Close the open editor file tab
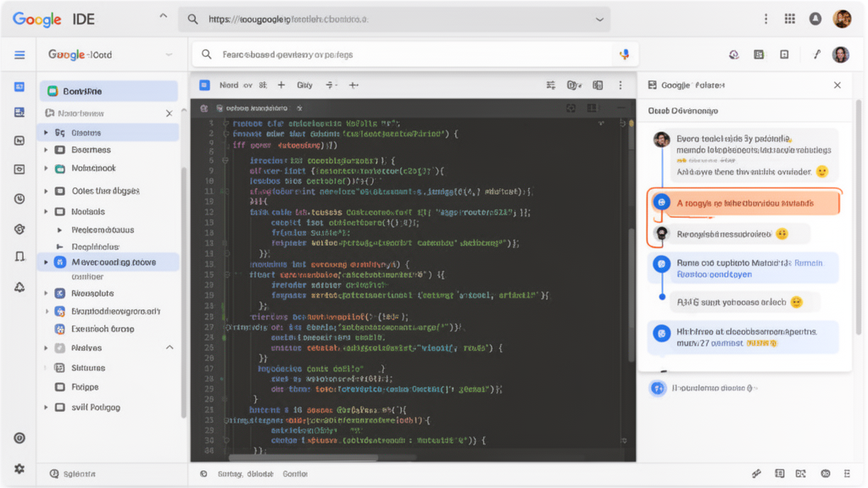 click(299, 108)
